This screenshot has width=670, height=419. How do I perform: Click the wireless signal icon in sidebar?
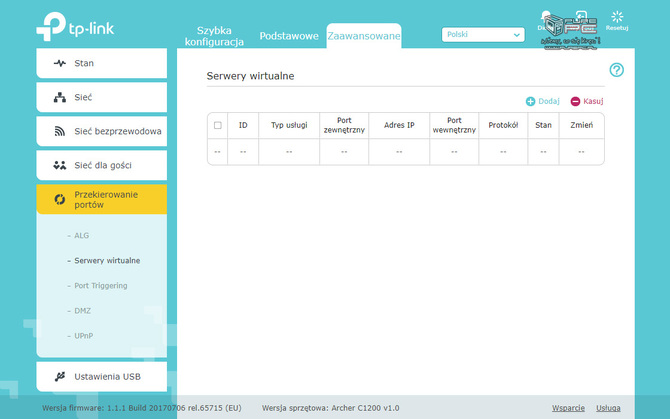point(60,131)
